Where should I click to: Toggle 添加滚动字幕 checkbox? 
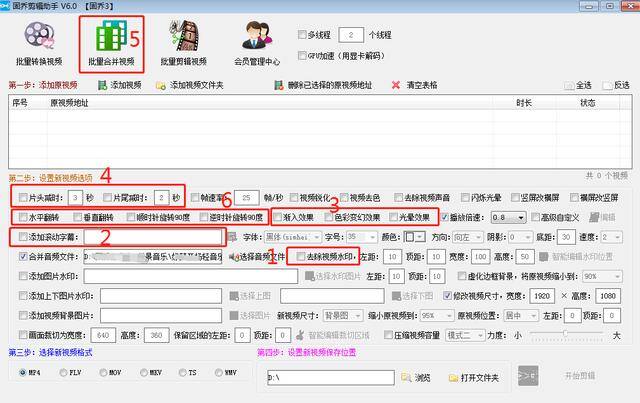click(x=23, y=237)
